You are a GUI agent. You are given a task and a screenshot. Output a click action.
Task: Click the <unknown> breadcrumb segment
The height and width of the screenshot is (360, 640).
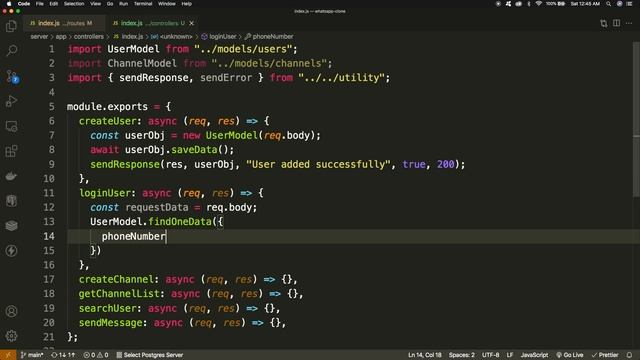click(172, 37)
